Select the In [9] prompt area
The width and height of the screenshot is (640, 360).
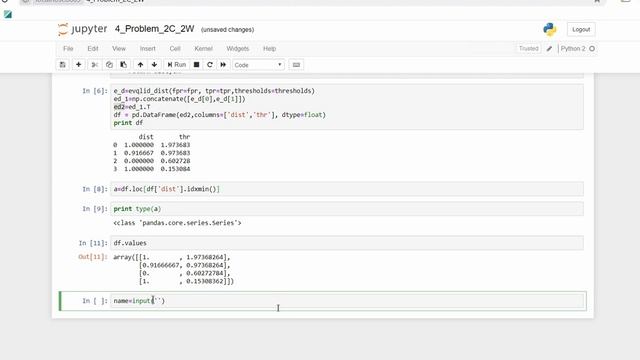95,209
